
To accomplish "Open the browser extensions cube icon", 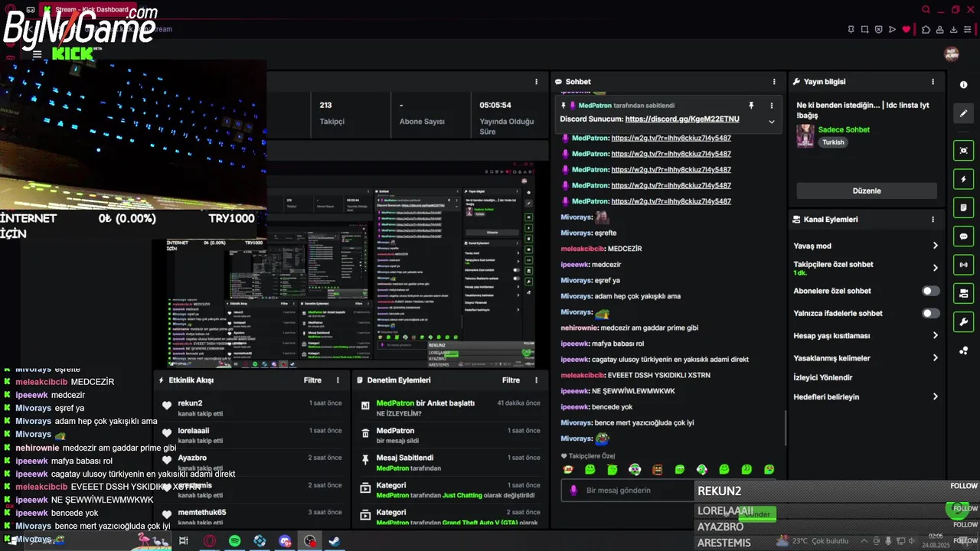I will [x=926, y=30].
